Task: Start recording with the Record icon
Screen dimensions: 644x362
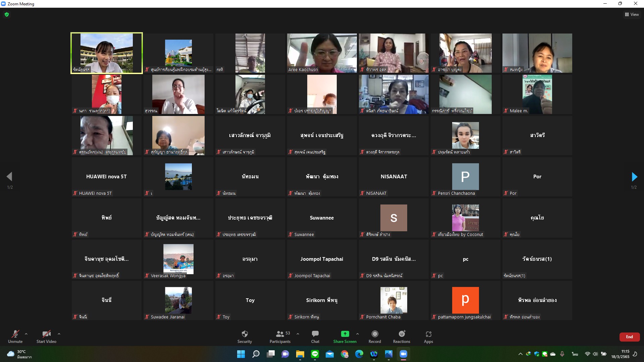Action: (375, 334)
